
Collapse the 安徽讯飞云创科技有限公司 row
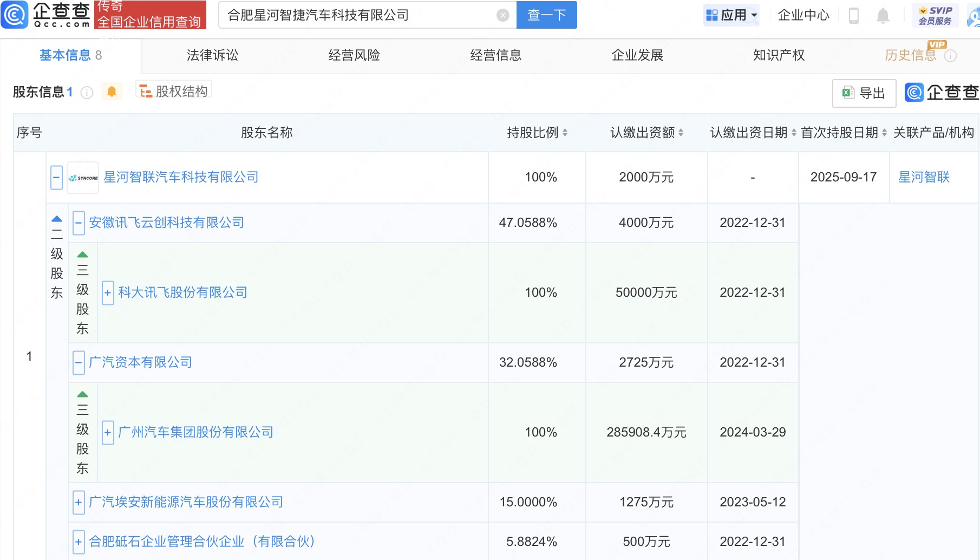coord(79,223)
